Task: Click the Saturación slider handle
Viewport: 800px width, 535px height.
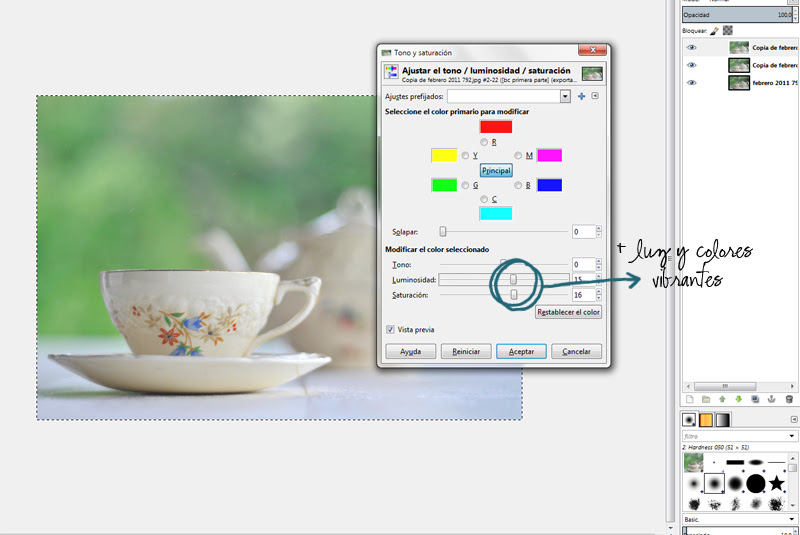Action: [x=514, y=295]
